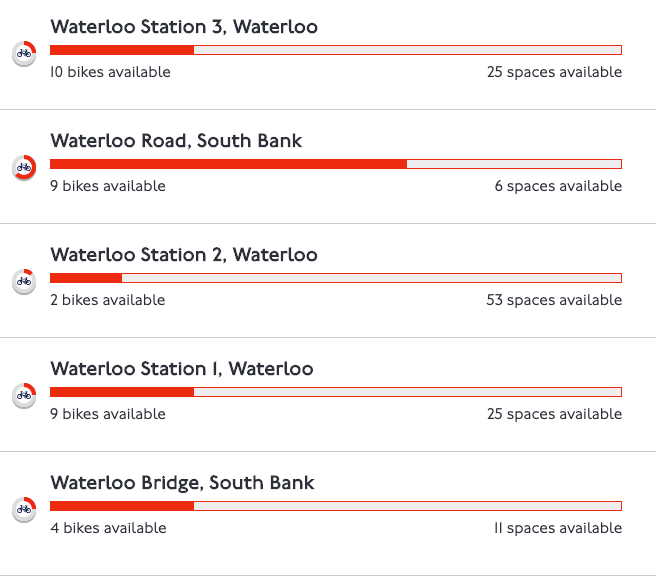Click the bike icon beside Waterloo Station 3
Screen dimensions: 656x586
(x=25, y=53)
